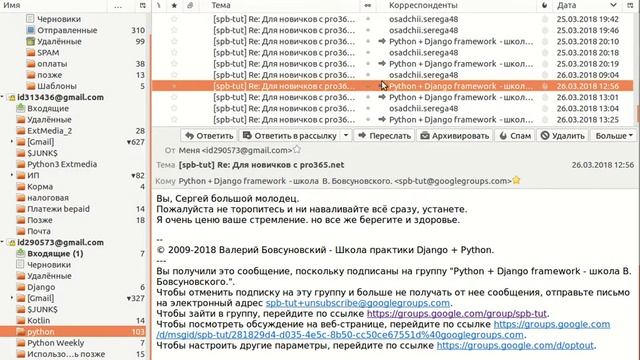
Task: Toggle read status of 25.03.2018 19:42 message
Action: point(368,19)
